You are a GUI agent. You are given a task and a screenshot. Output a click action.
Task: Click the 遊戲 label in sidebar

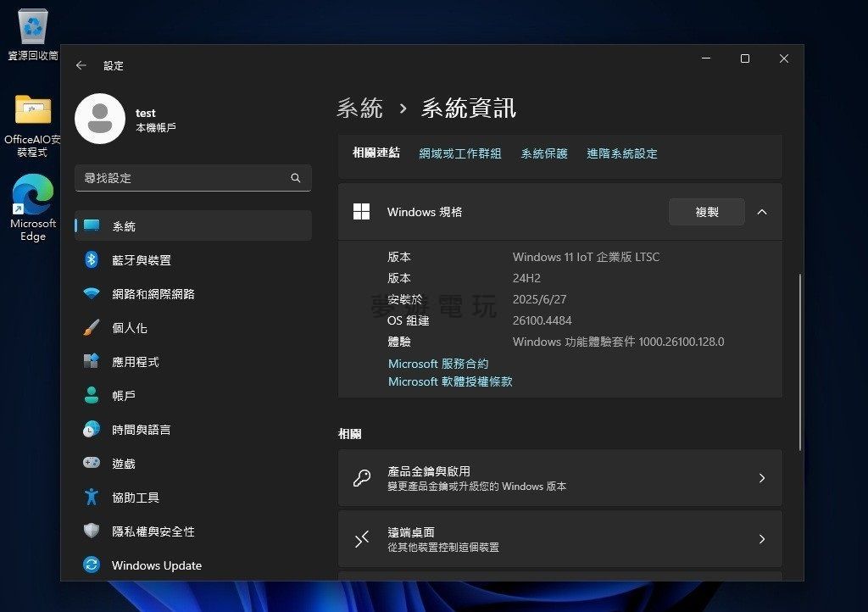[x=124, y=464]
